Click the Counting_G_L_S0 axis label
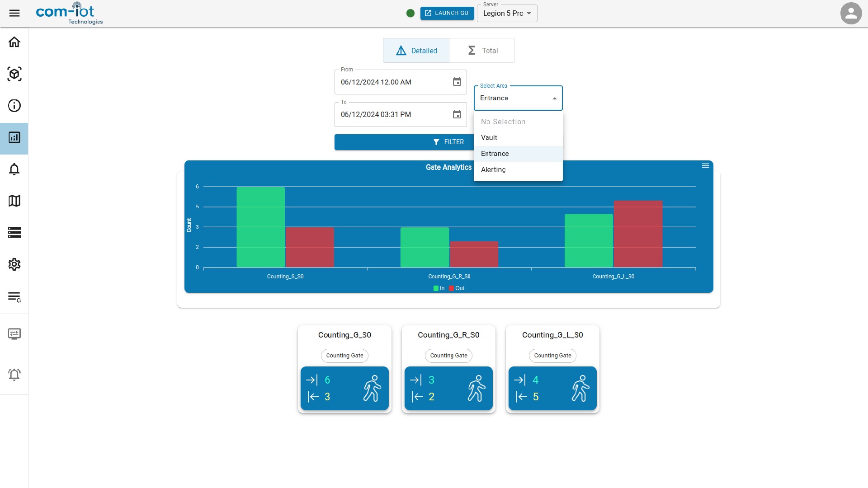 pos(613,277)
